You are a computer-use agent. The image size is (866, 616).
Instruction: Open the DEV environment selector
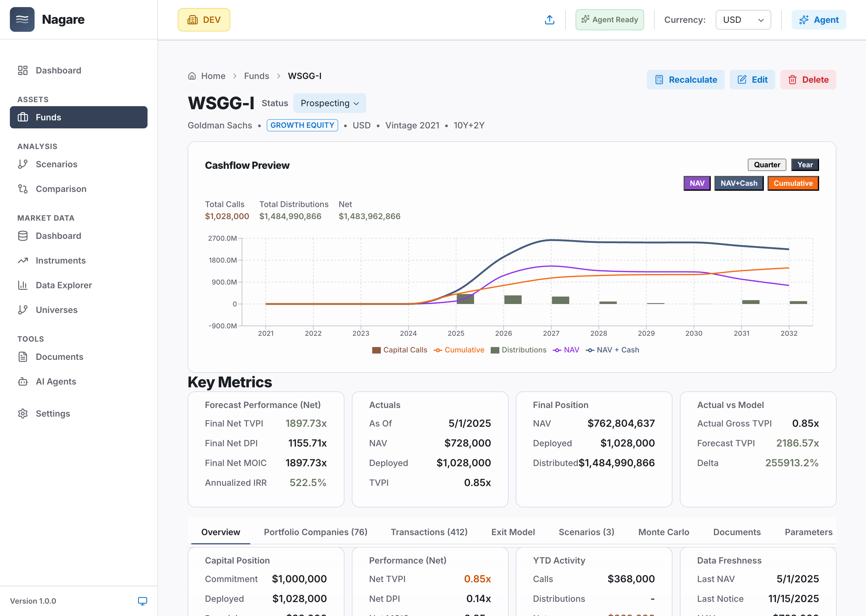[x=204, y=20]
